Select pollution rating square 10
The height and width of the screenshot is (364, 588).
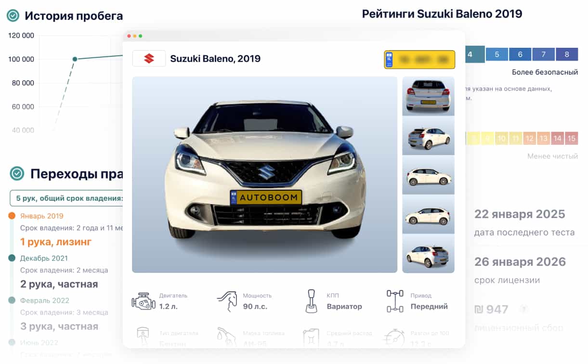(501, 139)
